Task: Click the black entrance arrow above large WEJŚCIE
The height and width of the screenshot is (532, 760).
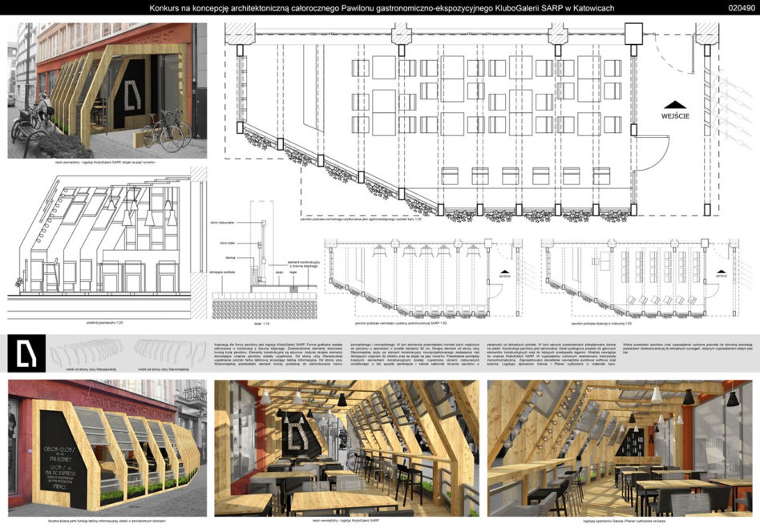Action: tap(677, 105)
